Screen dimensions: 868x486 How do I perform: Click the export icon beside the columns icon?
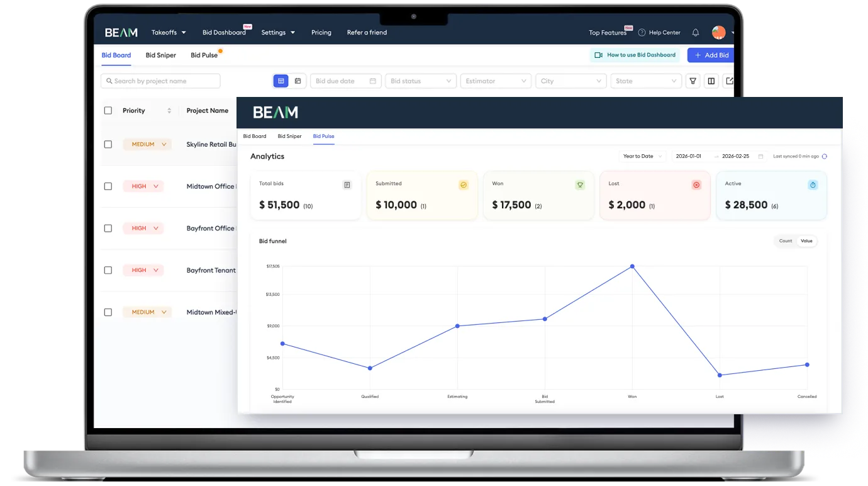(x=729, y=81)
